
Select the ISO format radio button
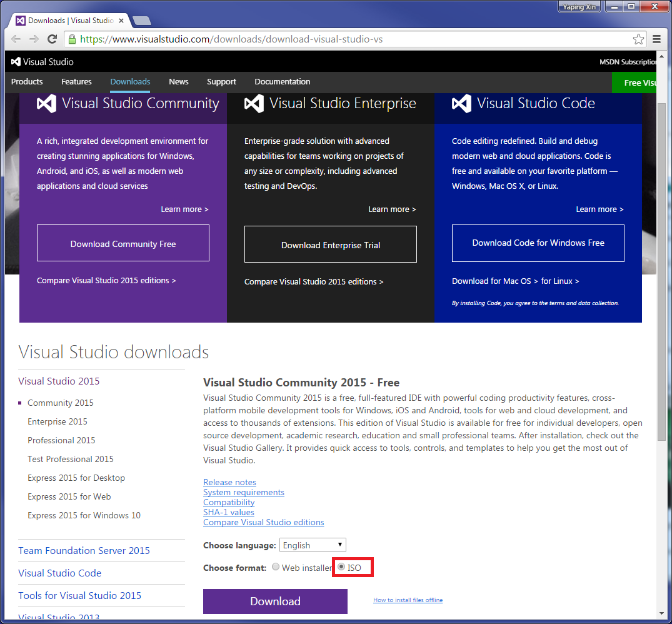tap(341, 566)
